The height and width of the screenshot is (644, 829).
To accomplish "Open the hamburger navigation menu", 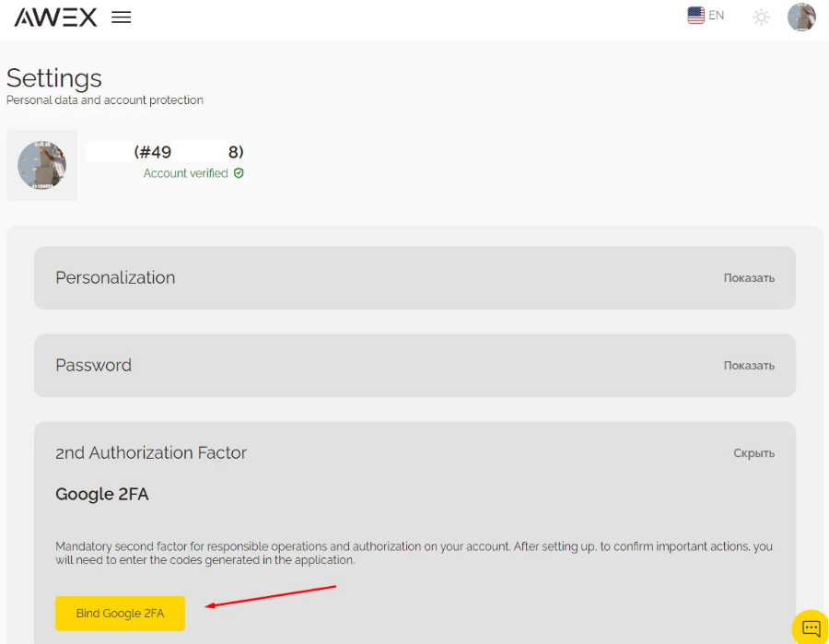I will [121, 18].
